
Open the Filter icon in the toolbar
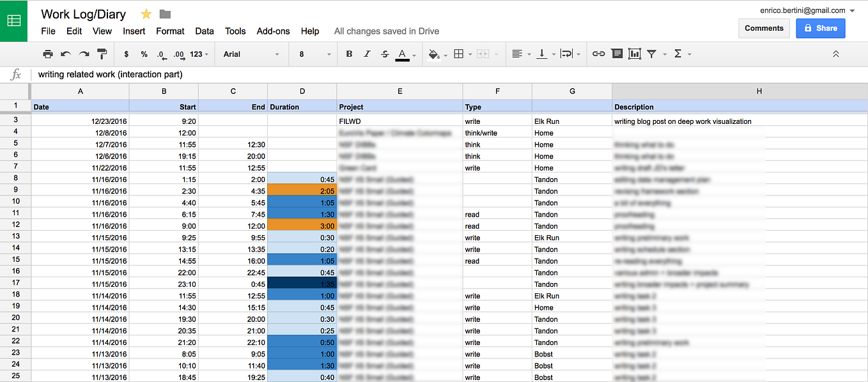653,54
